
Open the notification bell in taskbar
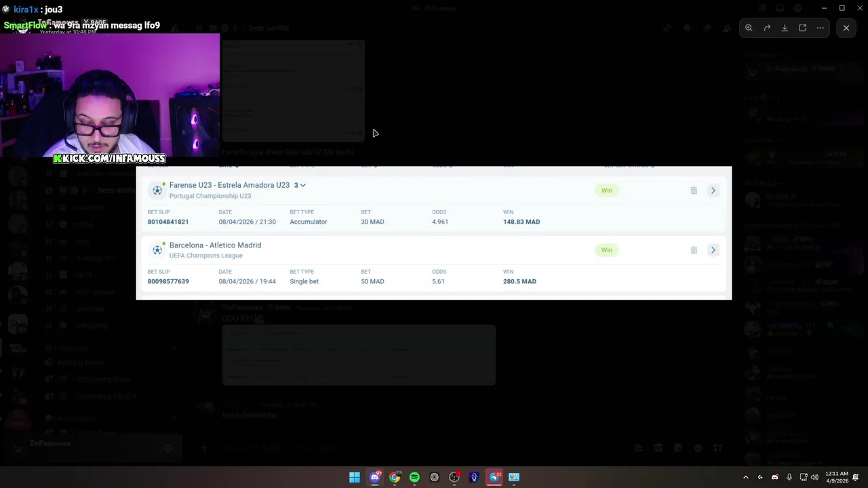pyautogui.click(x=856, y=477)
